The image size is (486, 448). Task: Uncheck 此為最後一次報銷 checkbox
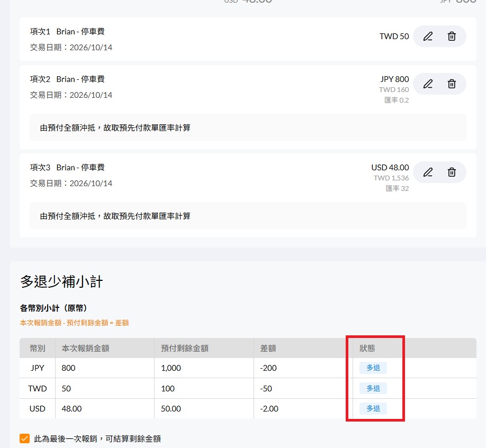[24, 438]
